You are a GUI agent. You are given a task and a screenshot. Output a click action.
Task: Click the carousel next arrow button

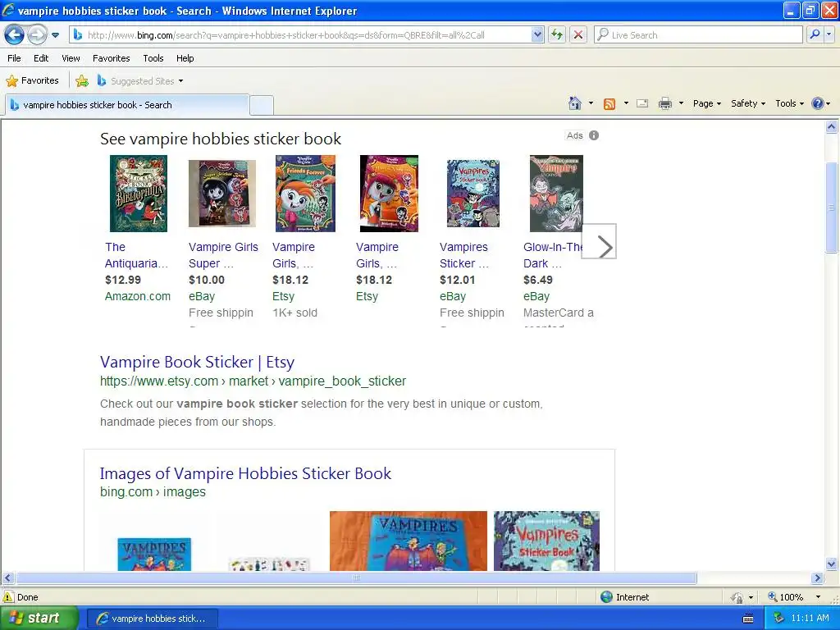[x=599, y=241]
